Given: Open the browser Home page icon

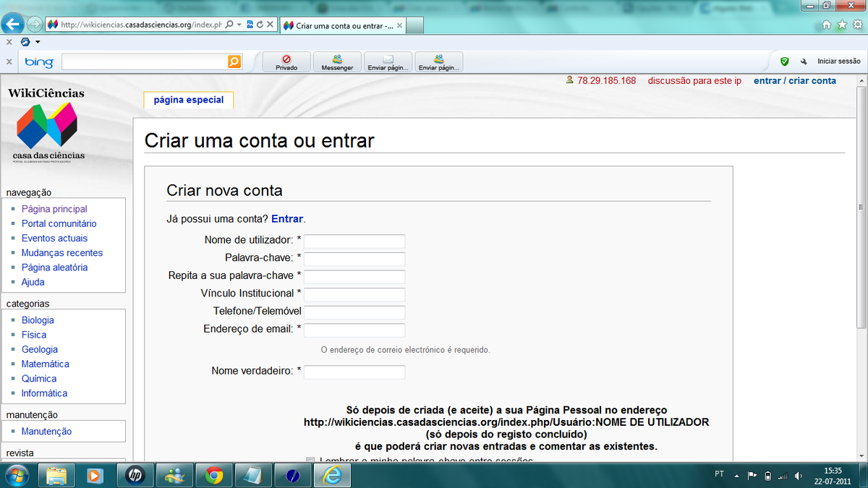Looking at the screenshot, I should pyautogui.click(x=827, y=25).
